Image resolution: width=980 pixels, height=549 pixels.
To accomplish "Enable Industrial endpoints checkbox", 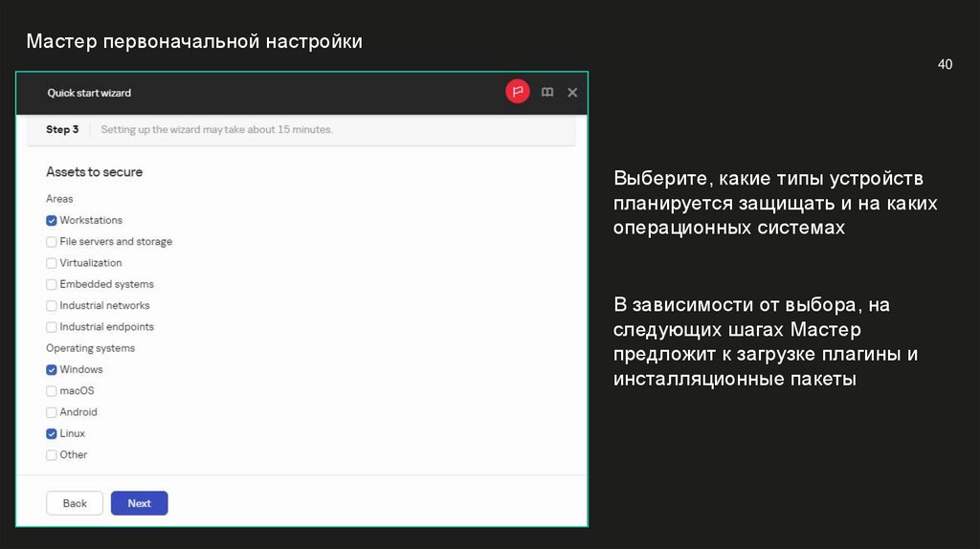I will click(52, 327).
